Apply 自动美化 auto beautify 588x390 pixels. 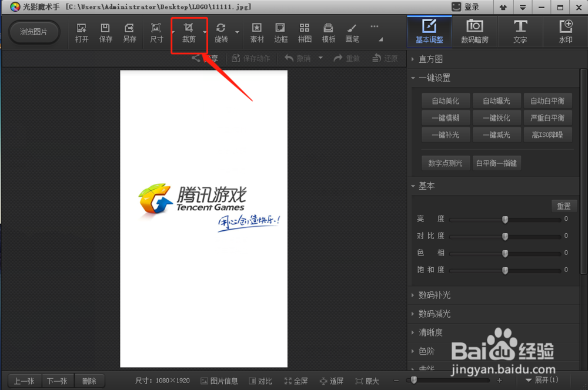tap(446, 101)
